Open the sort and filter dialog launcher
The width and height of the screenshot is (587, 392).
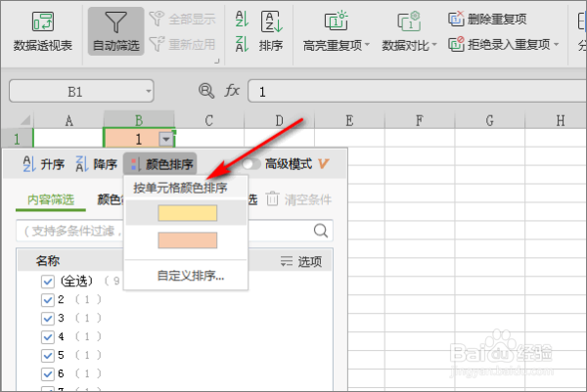click(217, 61)
